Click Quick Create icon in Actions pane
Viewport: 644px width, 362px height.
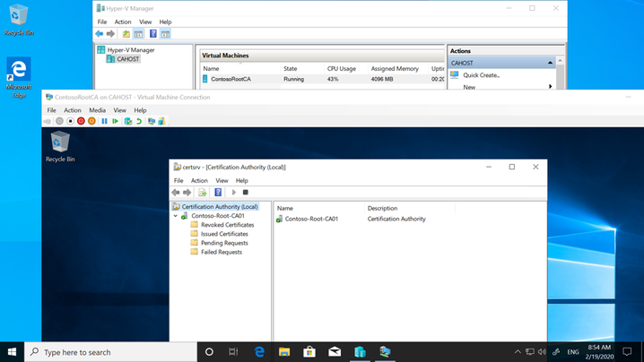(x=454, y=74)
